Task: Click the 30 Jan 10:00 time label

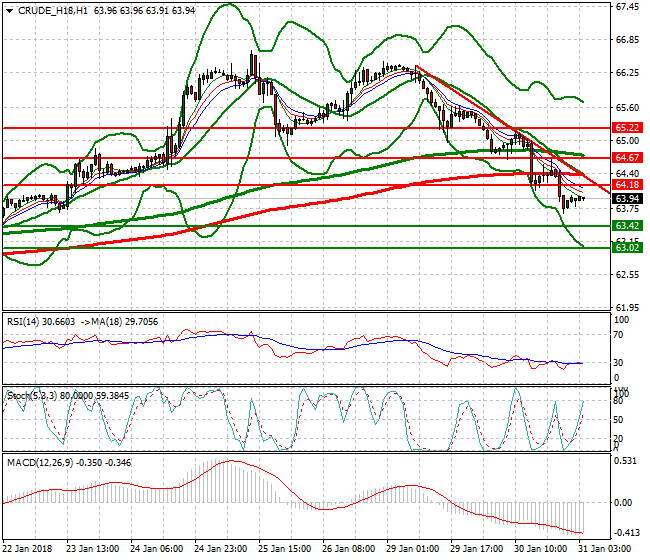Action: pyautogui.click(x=541, y=549)
